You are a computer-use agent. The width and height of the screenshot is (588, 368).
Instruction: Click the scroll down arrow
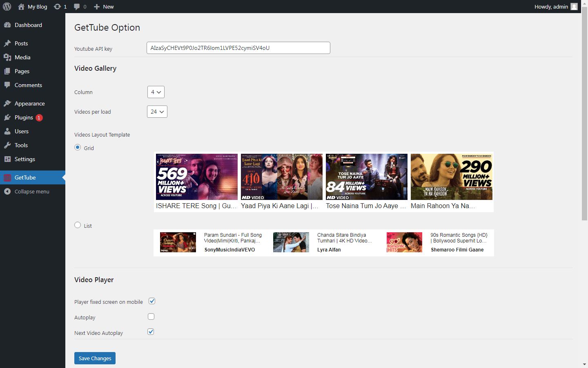pyautogui.click(x=585, y=364)
